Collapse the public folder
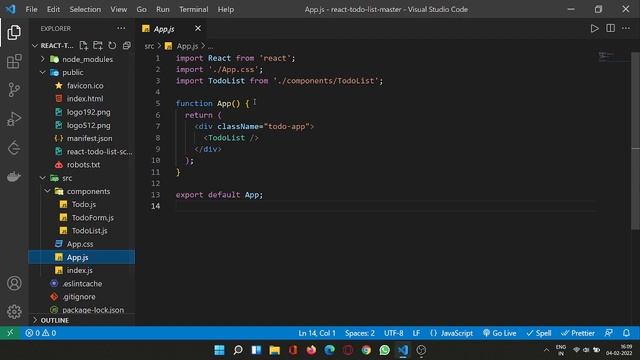 coord(82,72)
